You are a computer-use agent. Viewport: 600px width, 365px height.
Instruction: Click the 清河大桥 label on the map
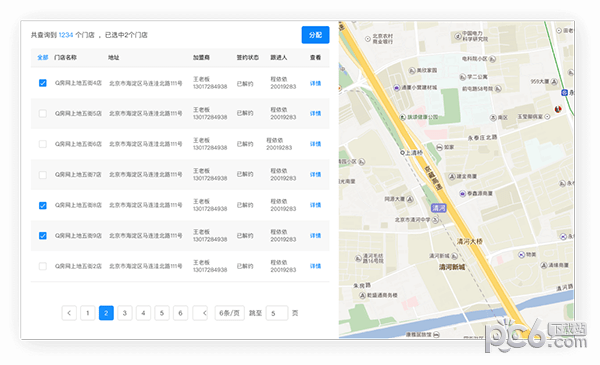(x=470, y=241)
